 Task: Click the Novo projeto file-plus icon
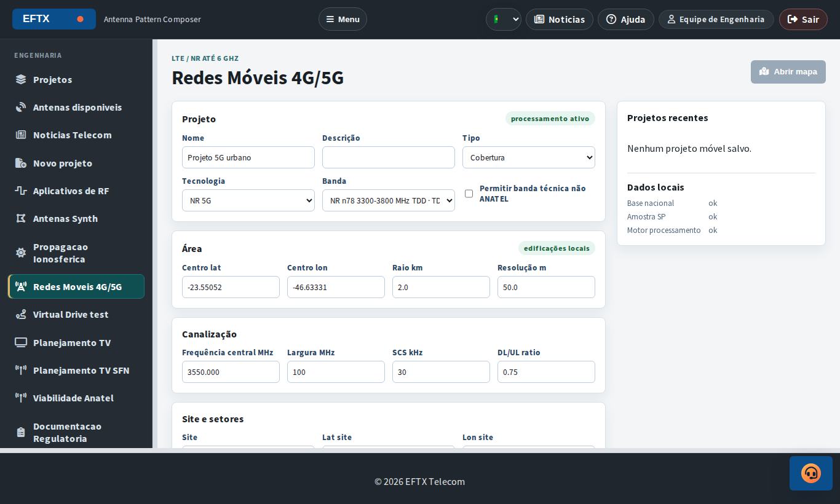point(21,163)
